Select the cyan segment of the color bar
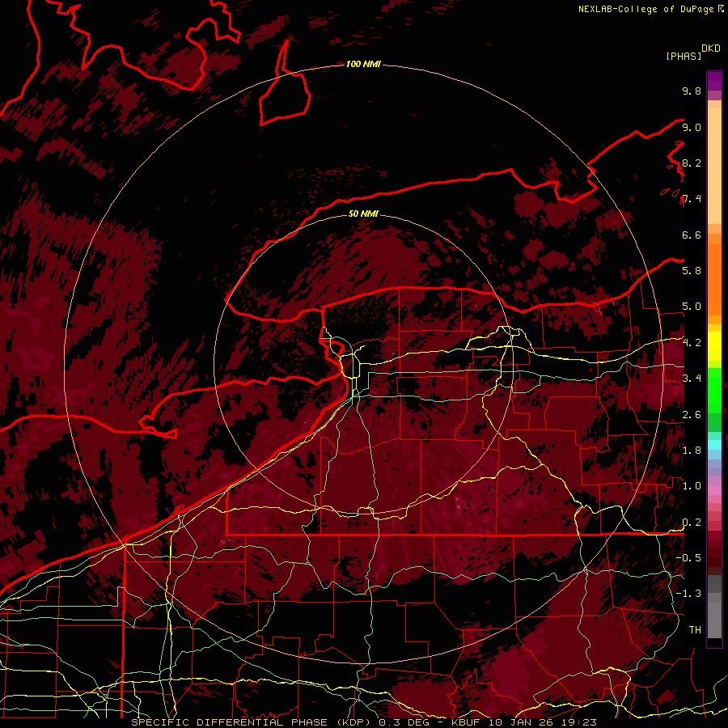Image resolution: width=728 pixels, height=728 pixels. point(714,444)
